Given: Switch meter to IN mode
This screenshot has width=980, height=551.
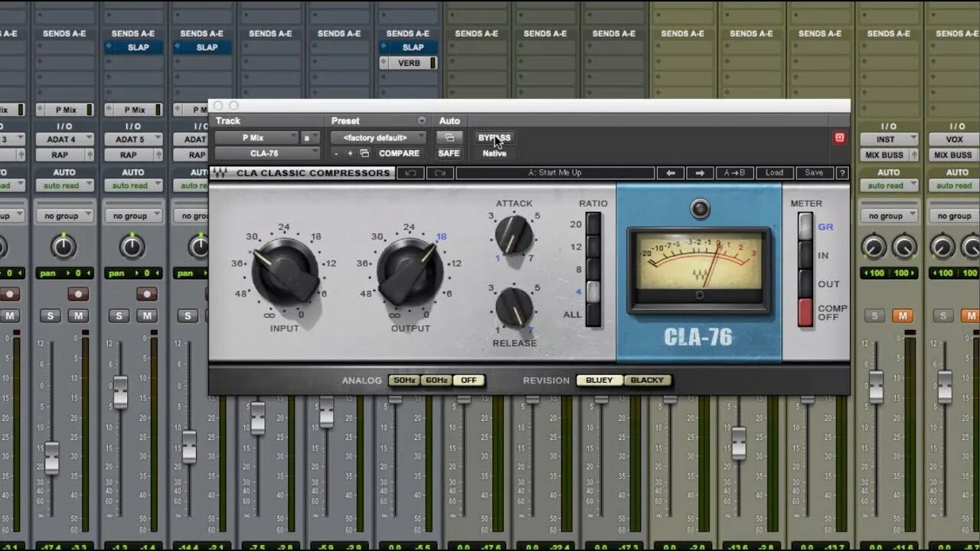Looking at the screenshot, I should [x=805, y=255].
